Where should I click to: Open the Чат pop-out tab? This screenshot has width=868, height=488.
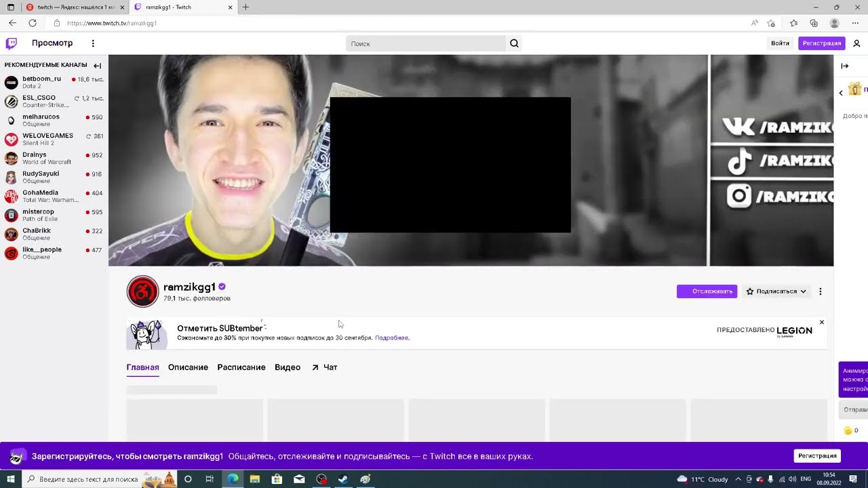coord(325,367)
